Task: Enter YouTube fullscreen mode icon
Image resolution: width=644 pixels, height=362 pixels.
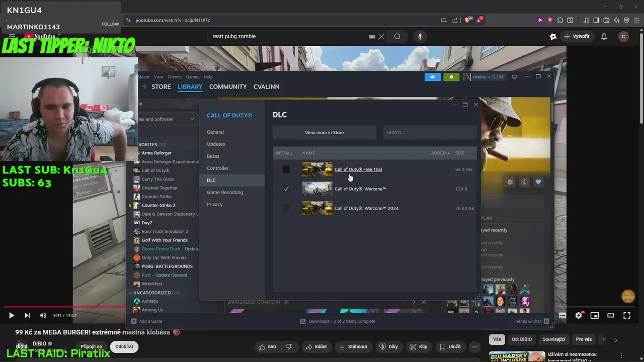Action: click(627, 315)
